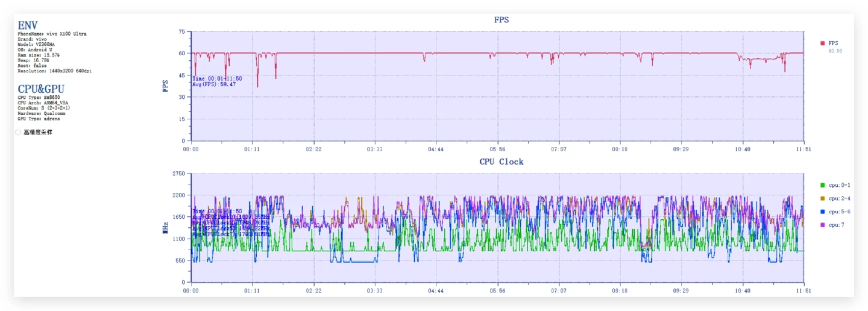Click the green cpu:0-1 legend swatch

[823, 185]
